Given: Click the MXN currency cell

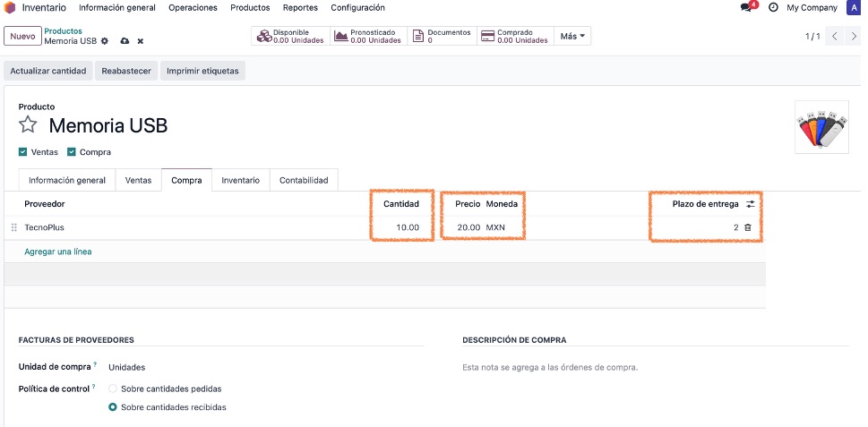Looking at the screenshot, I should (495, 227).
